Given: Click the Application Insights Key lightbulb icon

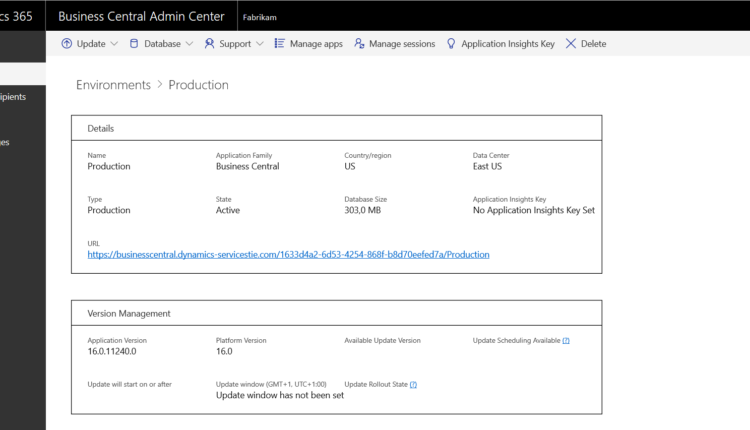Looking at the screenshot, I should [x=451, y=44].
